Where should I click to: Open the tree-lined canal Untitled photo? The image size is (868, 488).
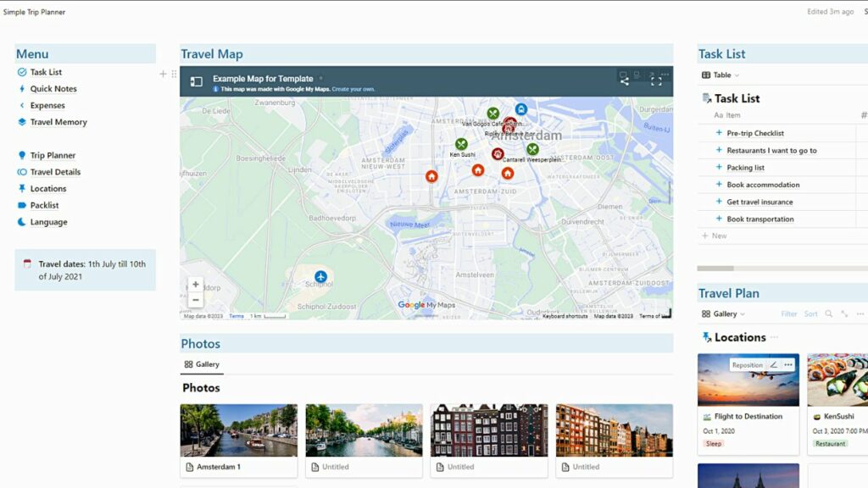[x=364, y=441]
